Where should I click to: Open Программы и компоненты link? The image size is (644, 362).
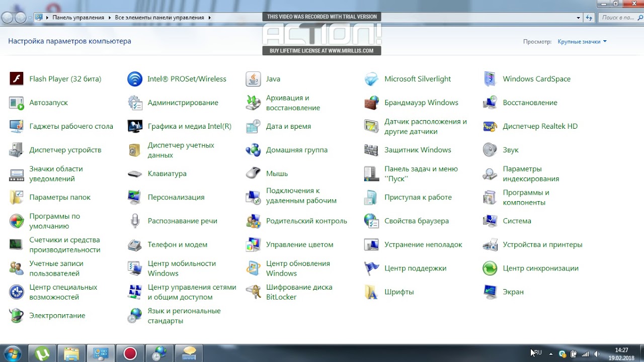(526, 197)
